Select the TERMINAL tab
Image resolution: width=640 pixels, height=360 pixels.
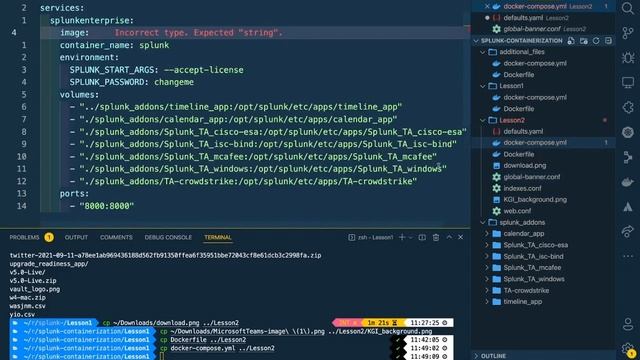(218, 237)
